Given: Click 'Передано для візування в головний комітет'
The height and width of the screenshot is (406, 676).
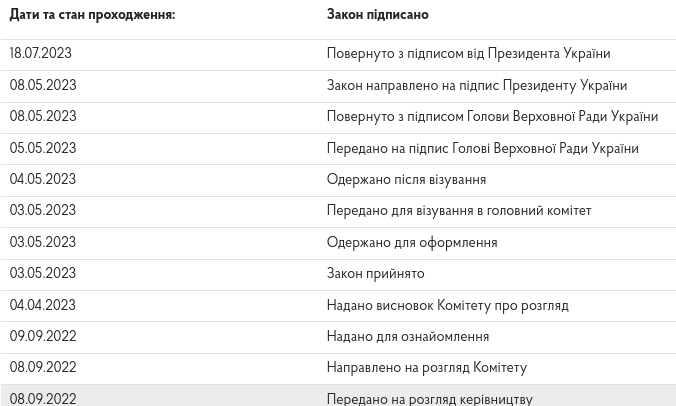Looking at the screenshot, I should pos(458,211).
